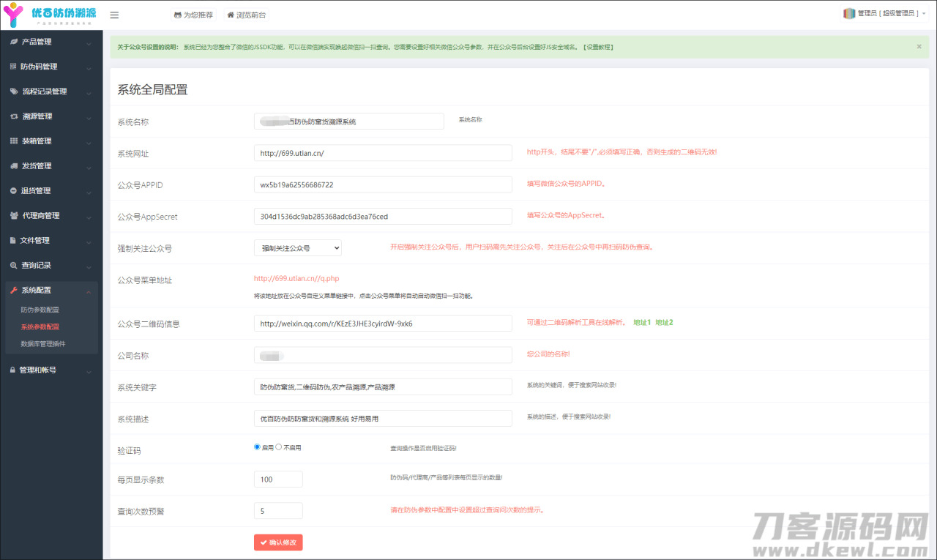This screenshot has width=937, height=560.
Task: Expand the 管理和帐号 menu chevron
Action: pyautogui.click(x=89, y=372)
